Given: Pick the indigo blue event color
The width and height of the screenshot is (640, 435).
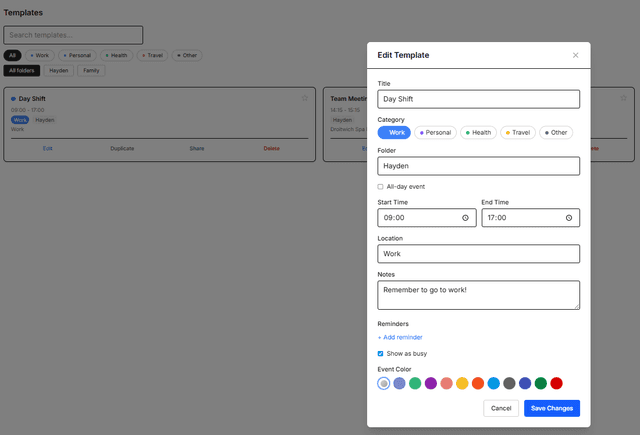Looking at the screenshot, I should [x=525, y=383].
